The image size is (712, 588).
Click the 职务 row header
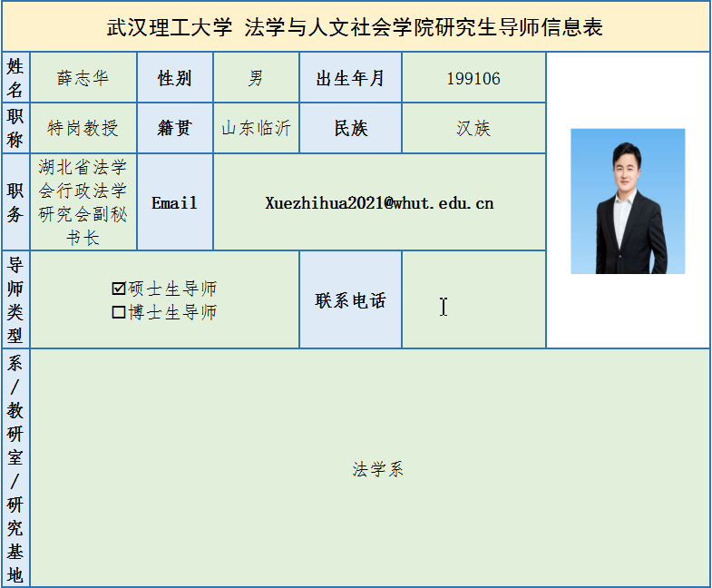point(16,202)
